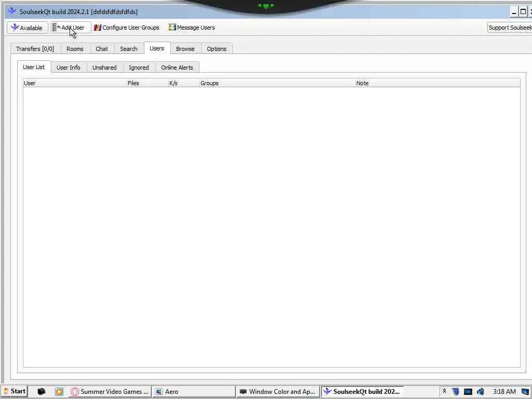Screen dimensions: 532x399
Task: Open the User Info sub-tab
Action: pyautogui.click(x=69, y=68)
